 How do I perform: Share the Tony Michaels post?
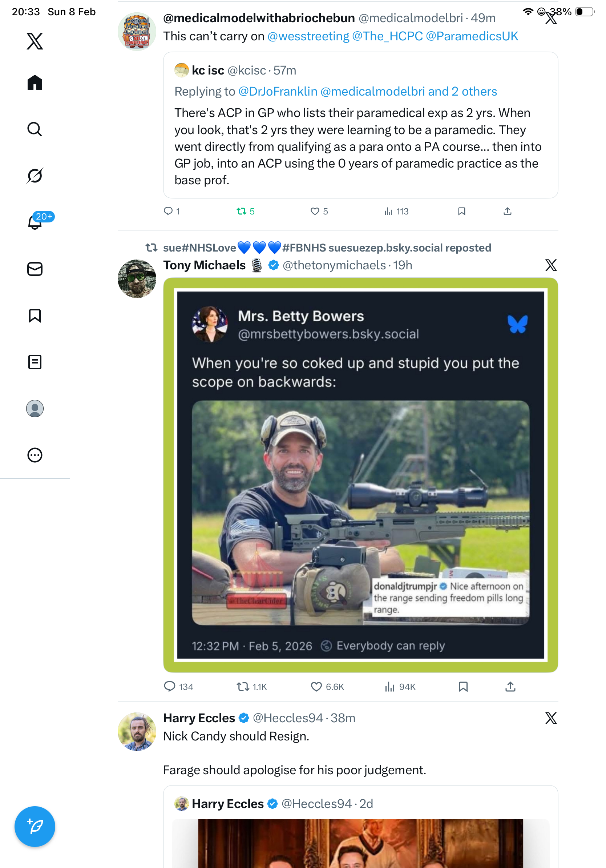(510, 686)
